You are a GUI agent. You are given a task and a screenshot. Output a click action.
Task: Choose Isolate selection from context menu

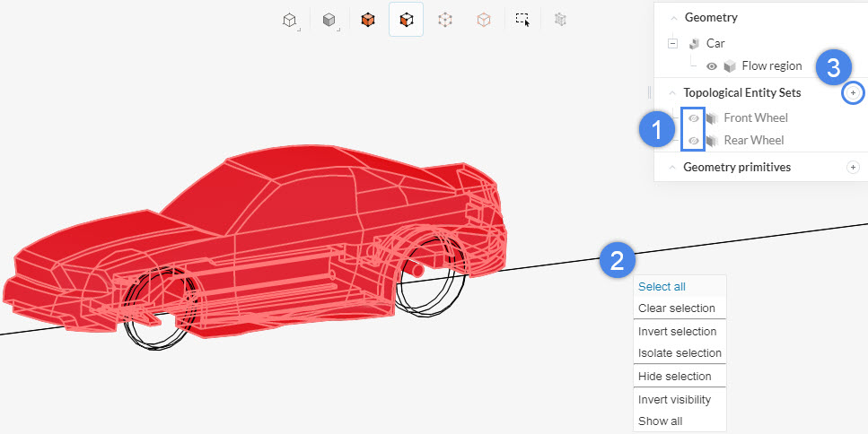point(679,352)
